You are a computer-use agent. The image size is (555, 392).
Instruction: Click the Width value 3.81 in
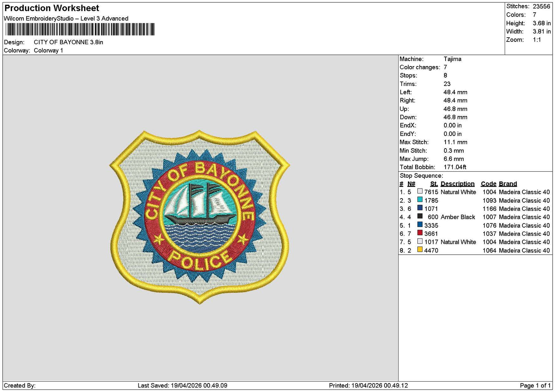542,31
